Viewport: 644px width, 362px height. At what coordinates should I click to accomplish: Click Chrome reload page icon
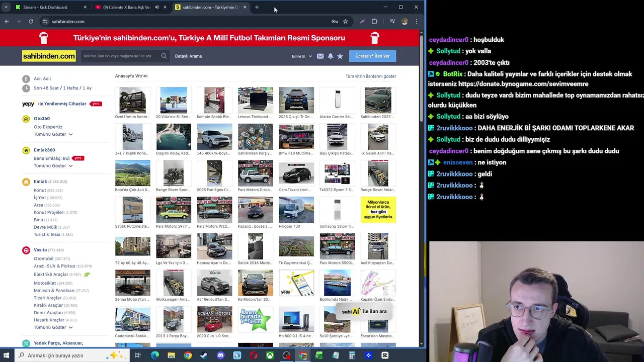[31, 22]
